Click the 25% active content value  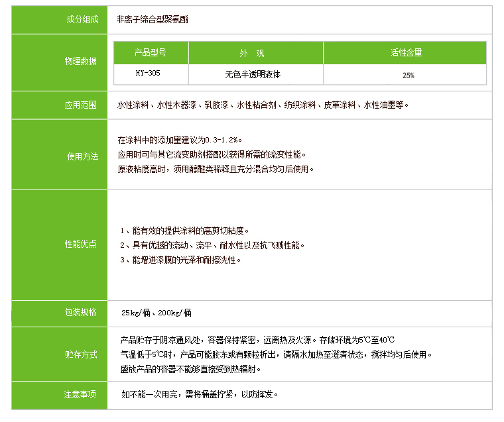408,75
